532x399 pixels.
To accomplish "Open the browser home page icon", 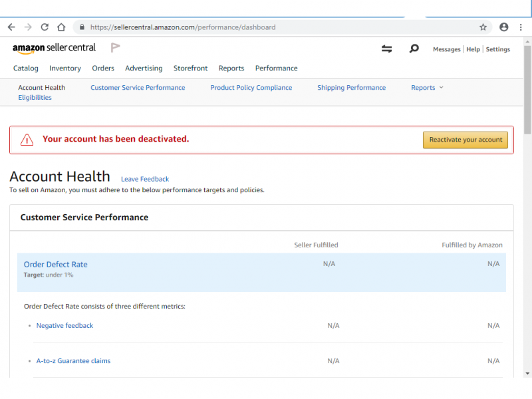I will pos(61,27).
